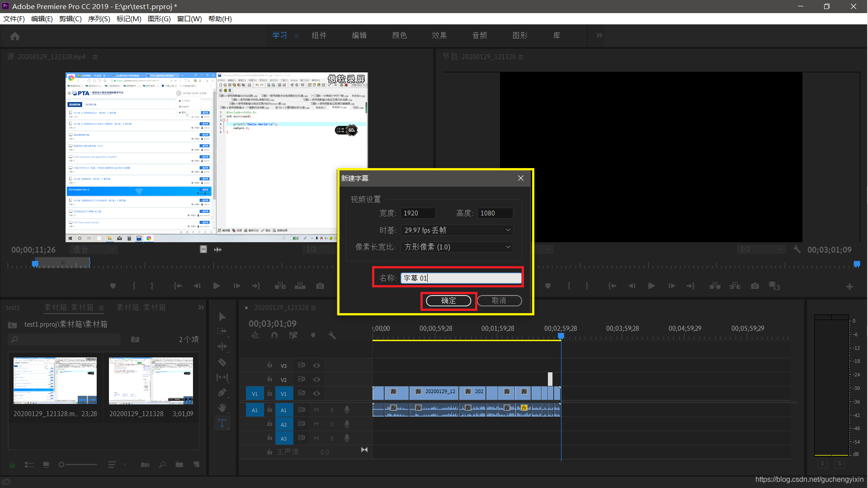Viewport: 868px width, 488px height.
Task: Open the project panel overflow chevron
Action: click(201, 307)
